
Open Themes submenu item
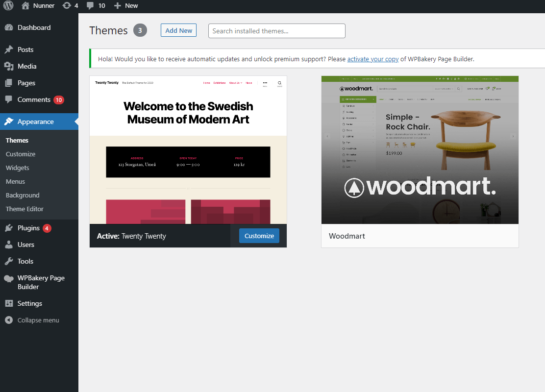17,141
